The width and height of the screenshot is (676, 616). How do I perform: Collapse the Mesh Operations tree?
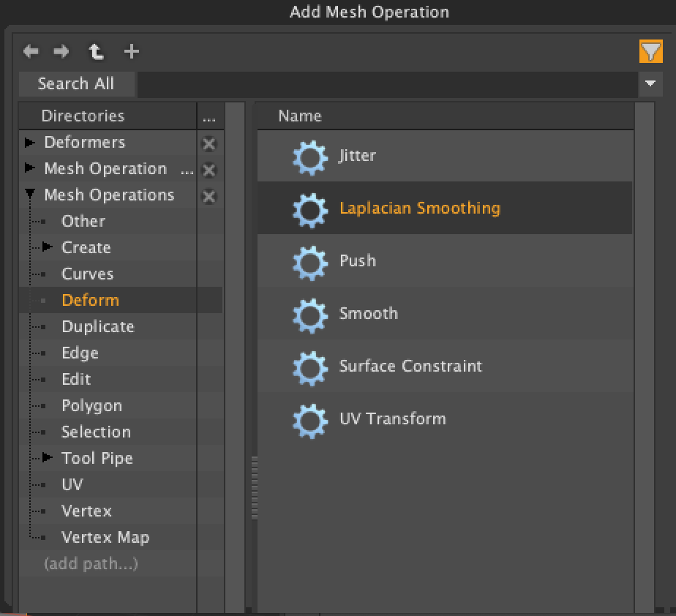[x=30, y=195]
